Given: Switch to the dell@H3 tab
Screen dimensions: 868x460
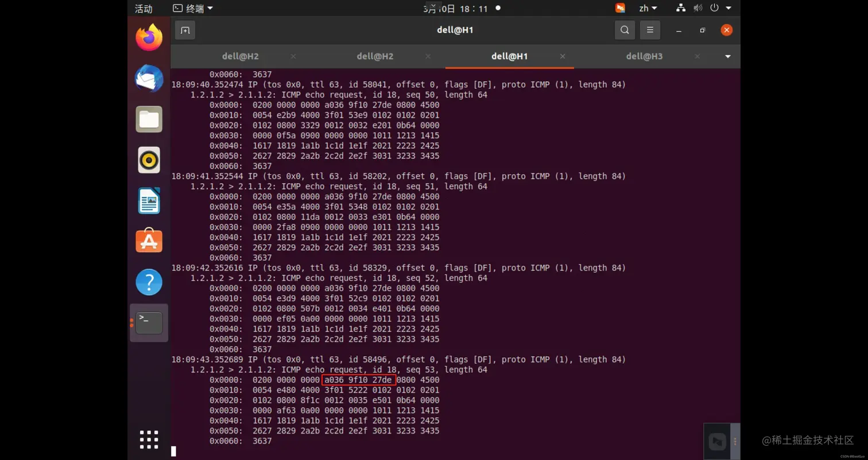Looking at the screenshot, I should [644, 56].
